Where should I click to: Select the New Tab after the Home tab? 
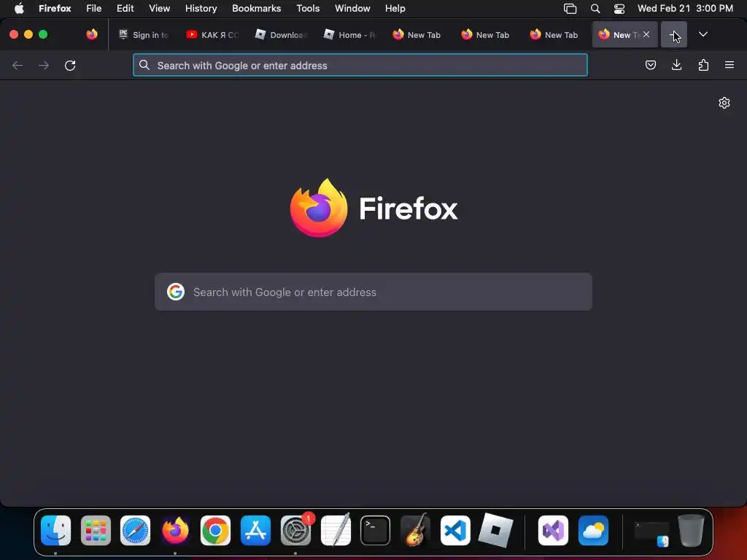point(418,34)
